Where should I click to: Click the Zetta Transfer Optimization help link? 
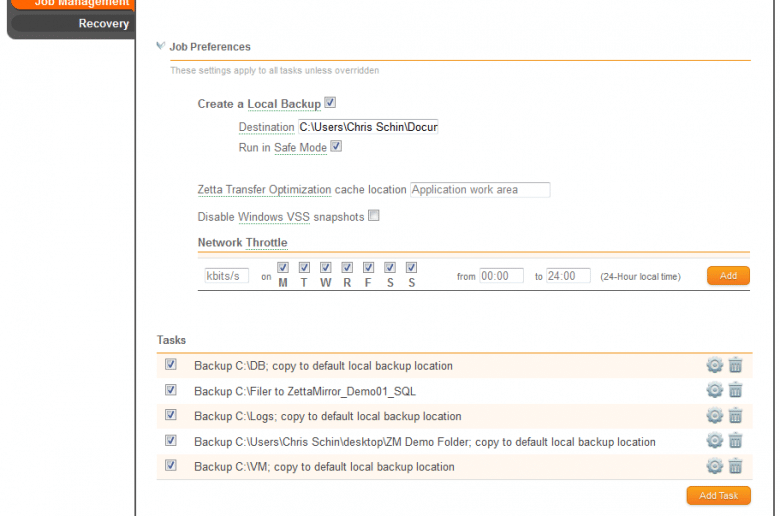[264, 190]
